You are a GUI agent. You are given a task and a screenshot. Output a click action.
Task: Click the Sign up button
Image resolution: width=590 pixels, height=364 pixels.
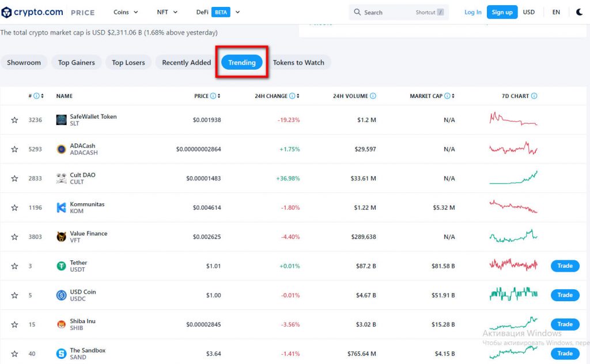tap(502, 12)
